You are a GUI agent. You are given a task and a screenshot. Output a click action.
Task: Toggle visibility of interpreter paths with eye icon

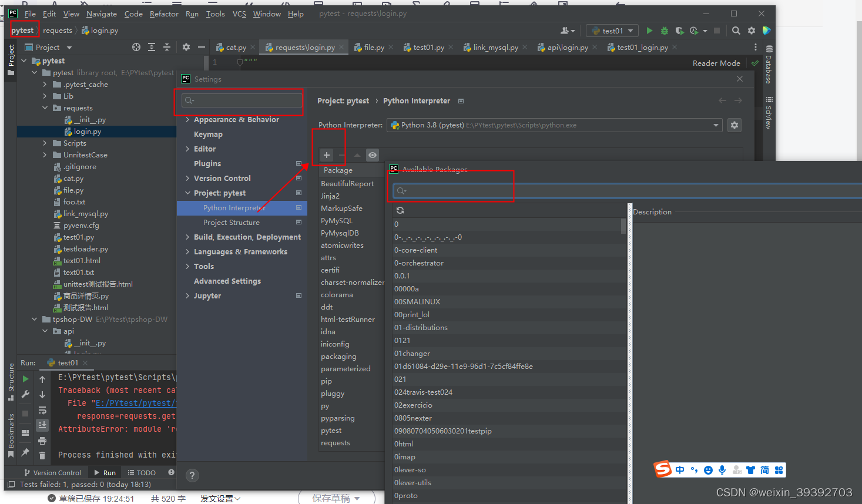pos(373,154)
